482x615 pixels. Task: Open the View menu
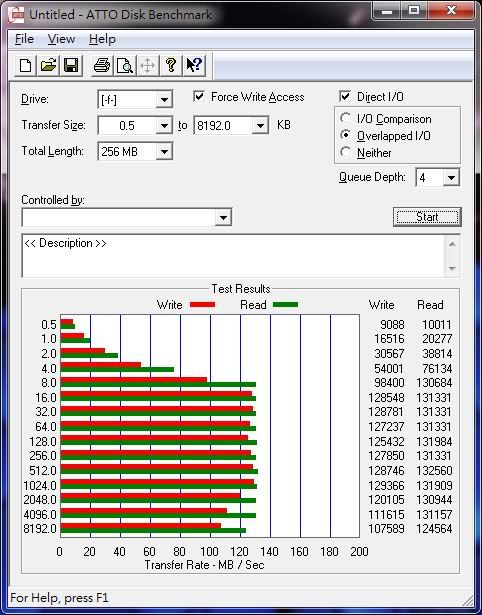click(61, 39)
